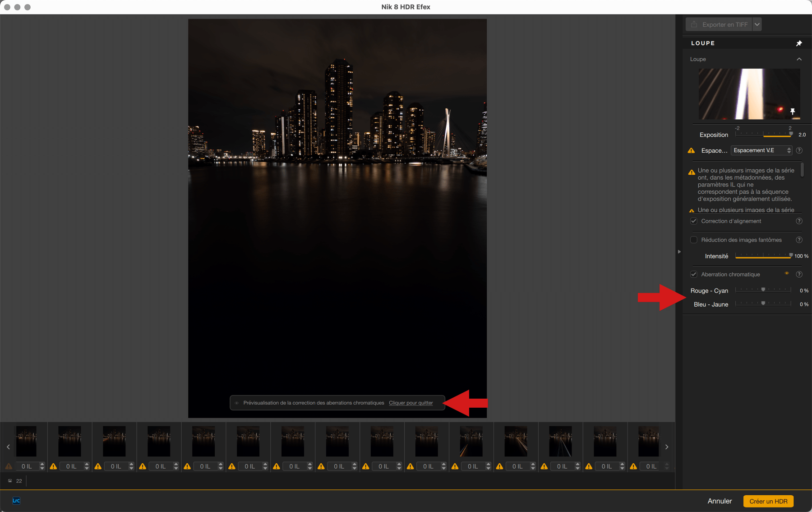Click the Exposition 2.0 value
812x512 pixels.
point(802,135)
